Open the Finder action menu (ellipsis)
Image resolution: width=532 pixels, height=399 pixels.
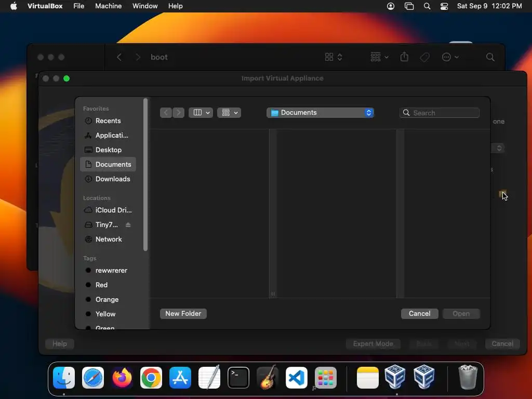450,57
